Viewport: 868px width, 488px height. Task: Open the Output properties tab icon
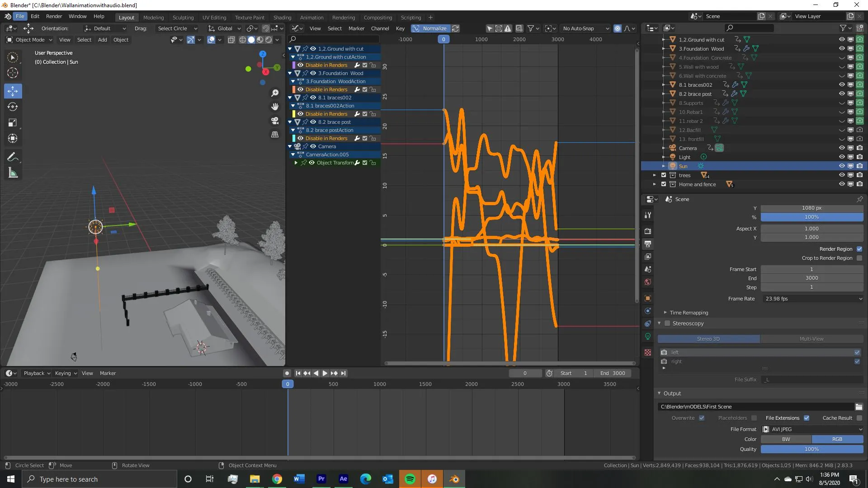click(x=648, y=244)
